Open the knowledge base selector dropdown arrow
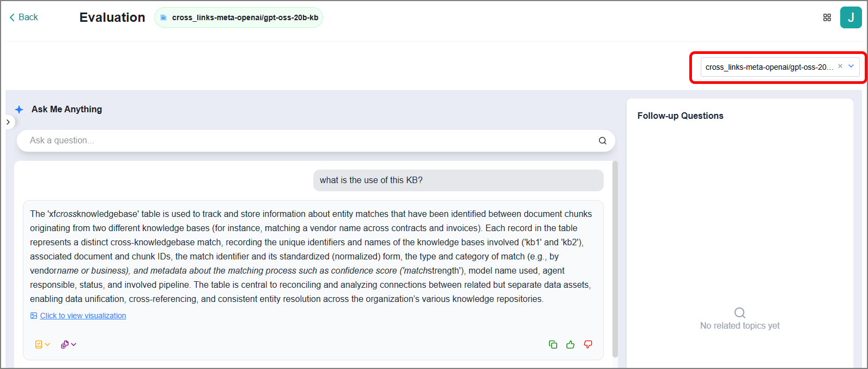 click(x=851, y=66)
